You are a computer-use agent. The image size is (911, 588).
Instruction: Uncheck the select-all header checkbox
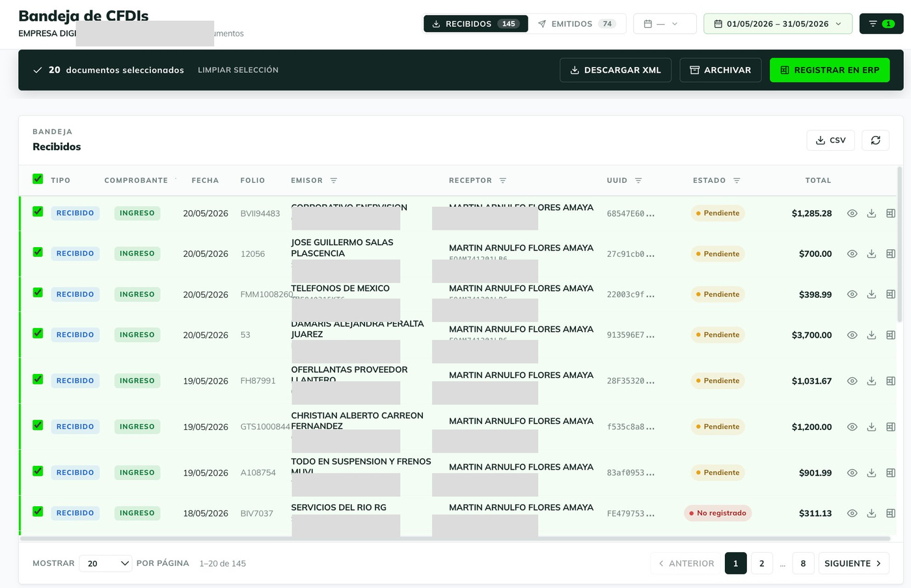point(38,179)
